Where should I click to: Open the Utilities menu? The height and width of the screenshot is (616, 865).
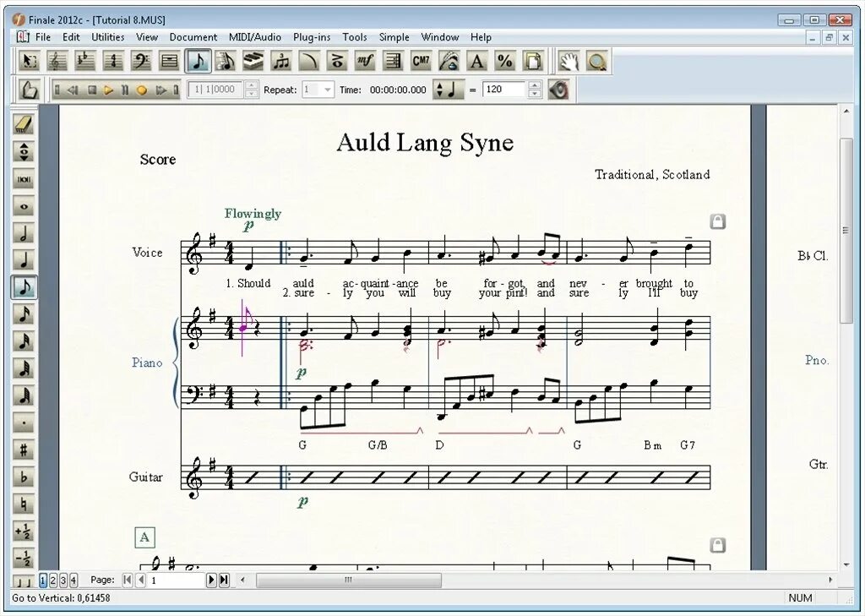[x=107, y=37]
